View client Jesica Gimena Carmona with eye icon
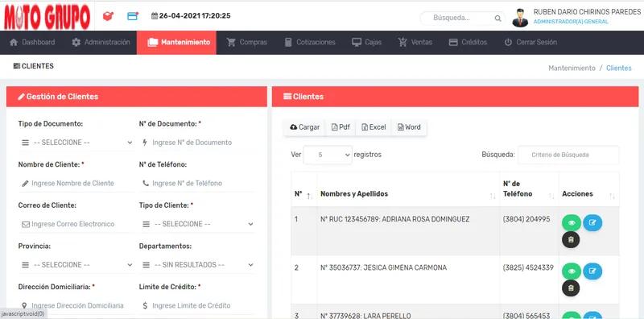644x319 pixels. [572, 271]
